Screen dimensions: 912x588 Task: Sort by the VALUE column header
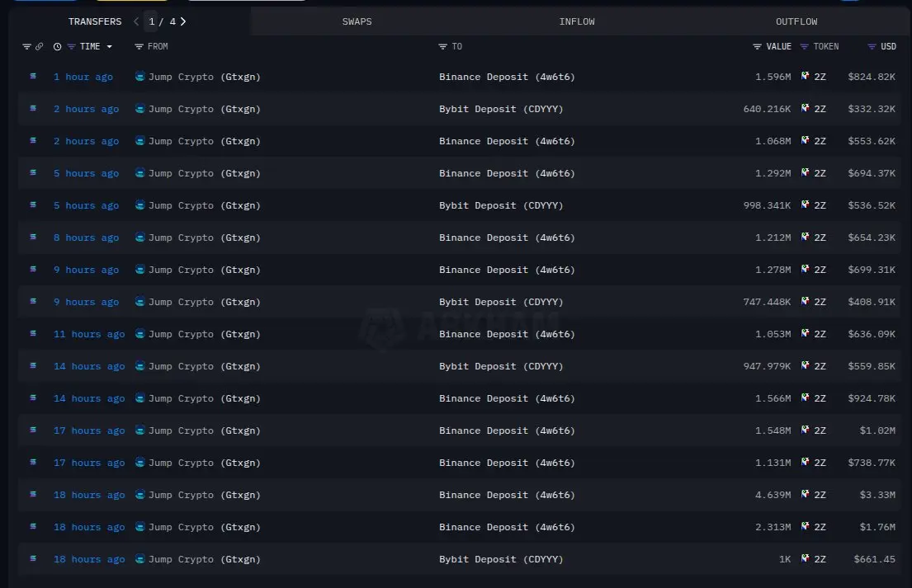[x=778, y=46]
